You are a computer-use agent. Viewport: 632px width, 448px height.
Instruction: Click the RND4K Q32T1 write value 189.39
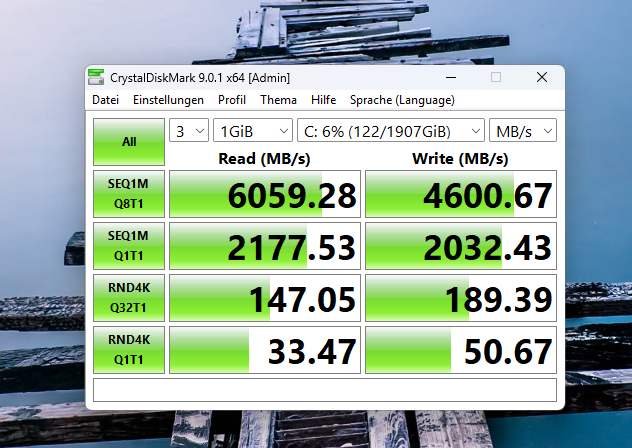point(461,298)
